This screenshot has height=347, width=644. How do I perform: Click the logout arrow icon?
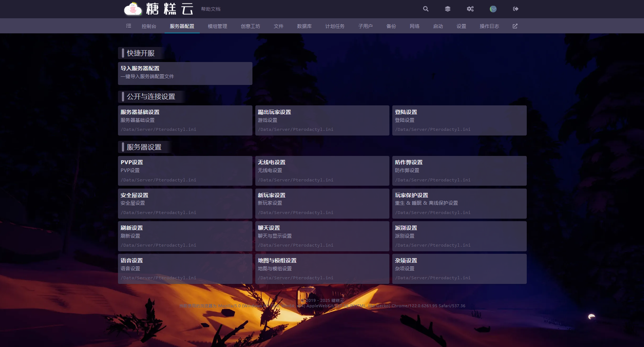pyautogui.click(x=516, y=9)
